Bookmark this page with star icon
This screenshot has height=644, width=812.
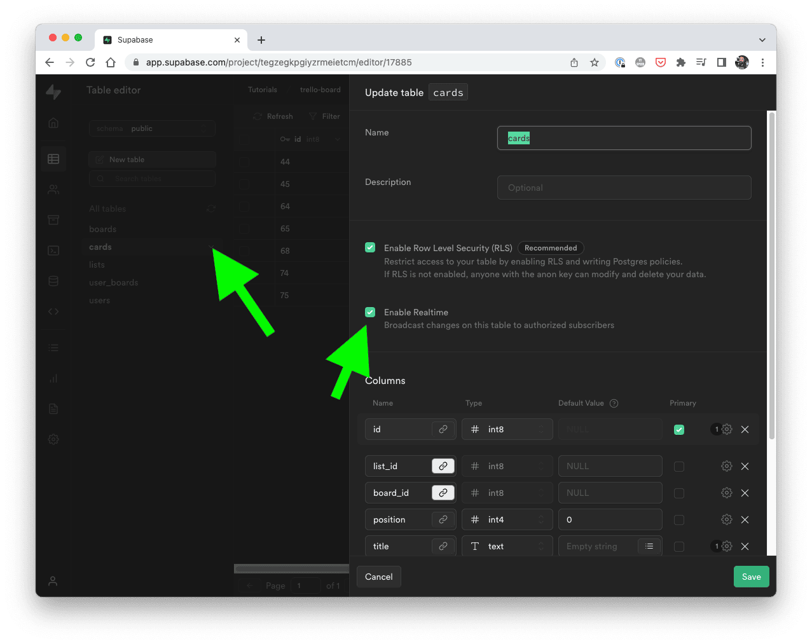point(595,62)
